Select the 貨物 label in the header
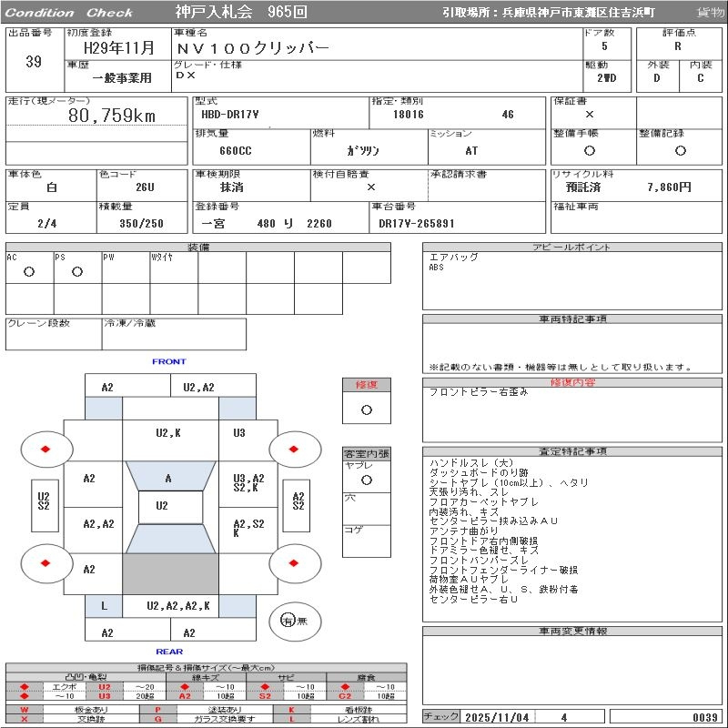The image size is (728, 728). coord(711,13)
